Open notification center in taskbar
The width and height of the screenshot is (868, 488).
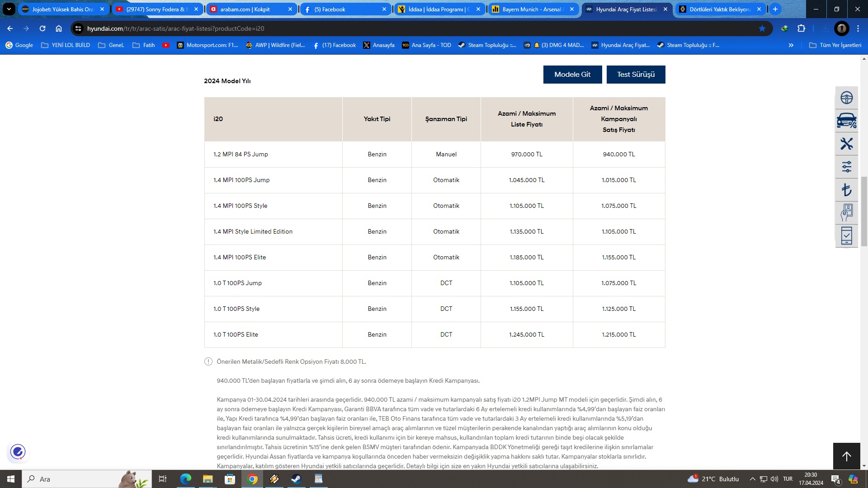coord(836,479)
